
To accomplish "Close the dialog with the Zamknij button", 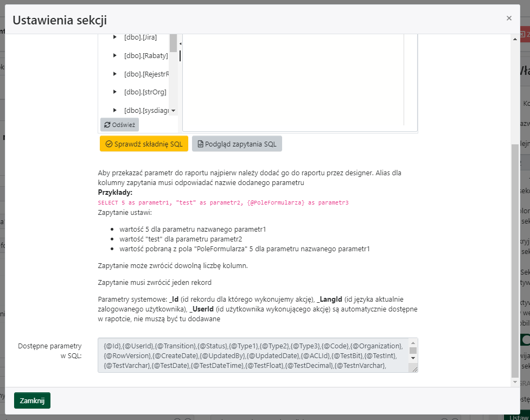I will [32, 400].
